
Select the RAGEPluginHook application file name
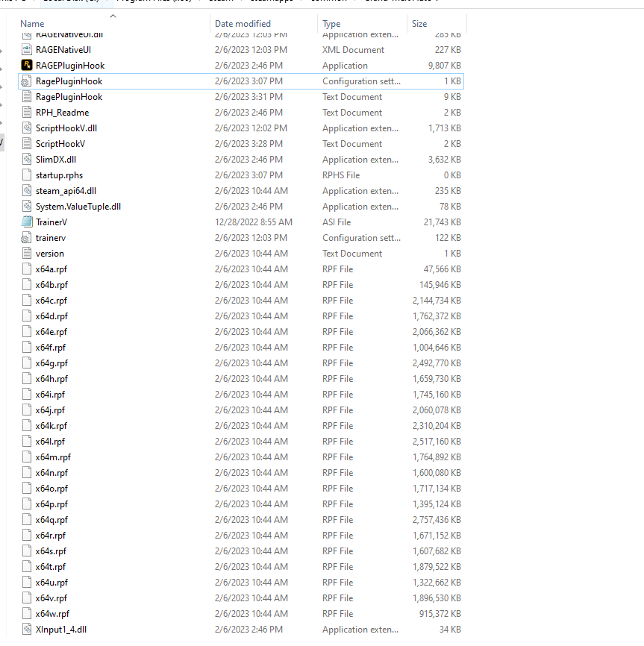pyautogui.click(x=70, y=66)
